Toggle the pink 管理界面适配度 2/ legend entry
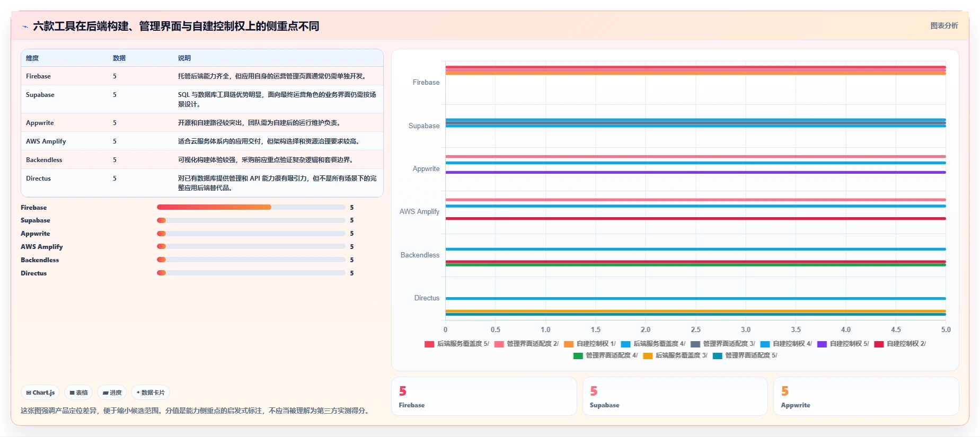The image size is (980, 437). [526, 344]
